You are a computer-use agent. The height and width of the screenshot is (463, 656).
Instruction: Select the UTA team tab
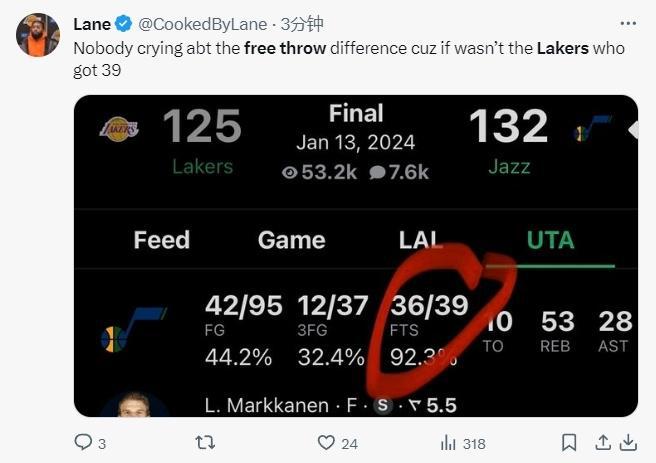coord(551,240)
